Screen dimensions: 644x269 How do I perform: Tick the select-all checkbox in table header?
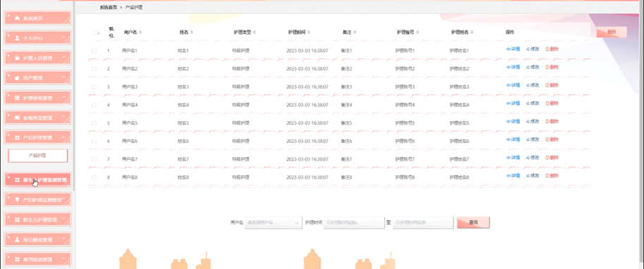96,32
